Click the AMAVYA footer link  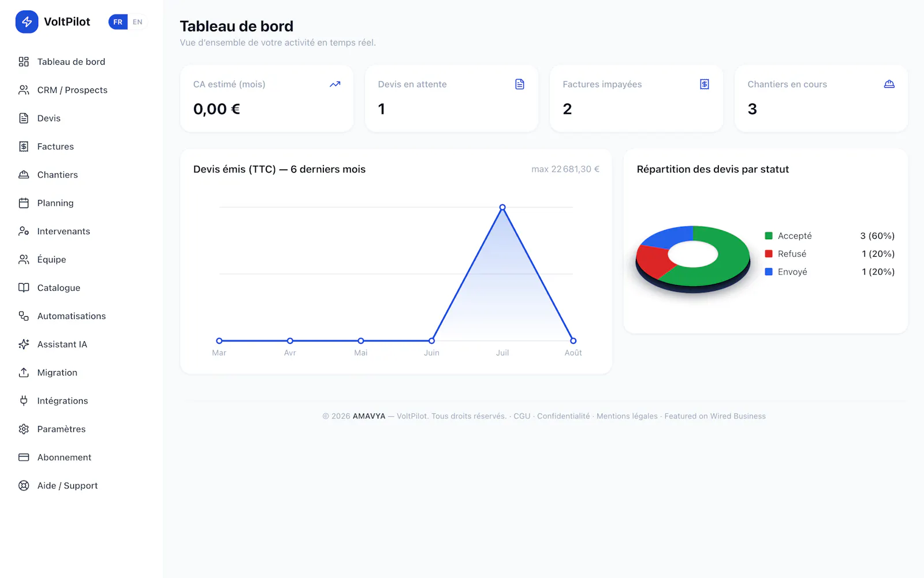(x=369, y=416)
